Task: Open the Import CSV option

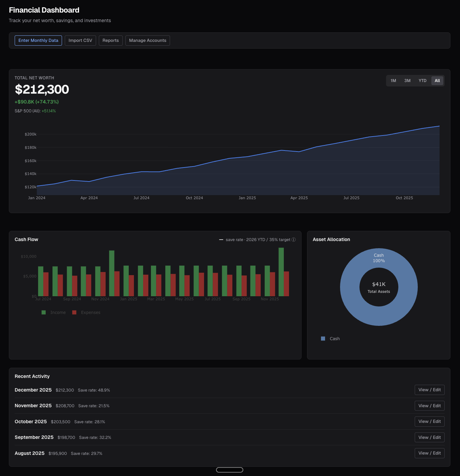Action: 80,41
